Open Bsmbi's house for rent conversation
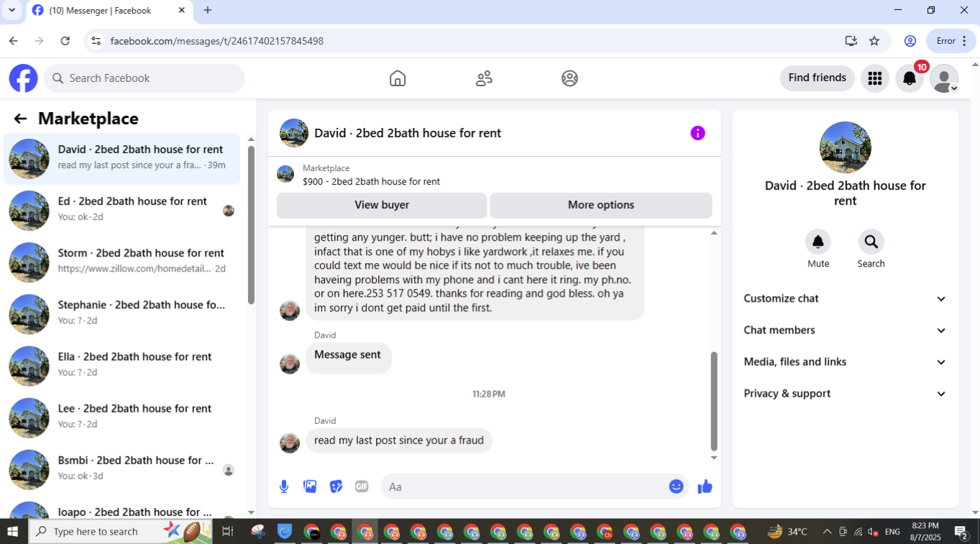The image size is (980, 544). 122,469
